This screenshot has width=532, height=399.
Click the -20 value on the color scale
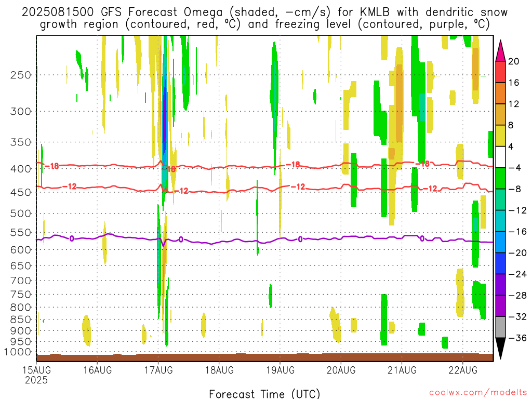coord(517,253)
